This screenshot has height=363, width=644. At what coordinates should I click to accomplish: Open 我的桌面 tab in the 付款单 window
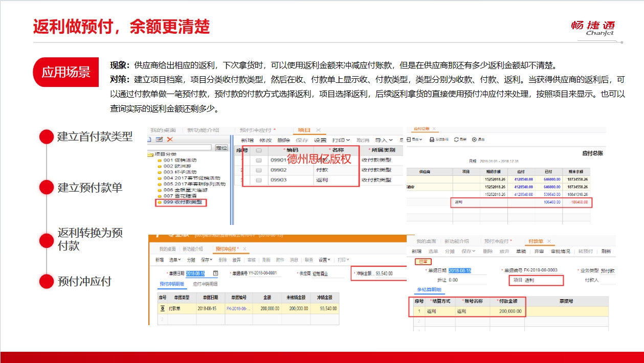pos(426,241)
